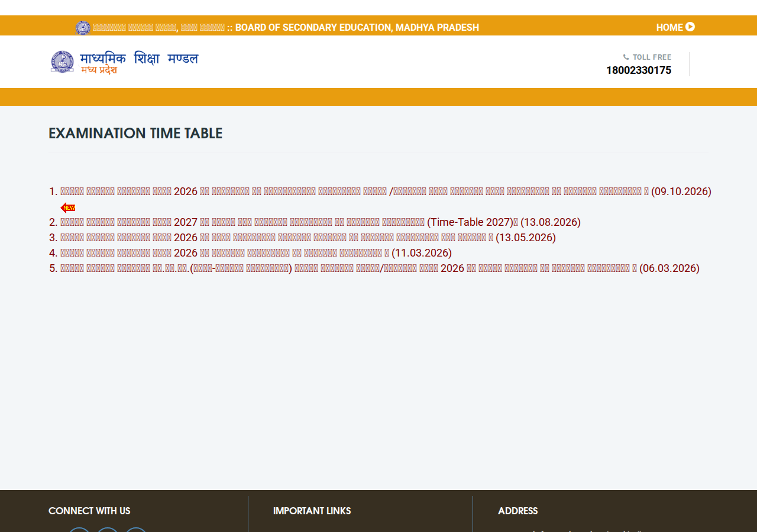Click the HOME link in top bar

point(669,27)
